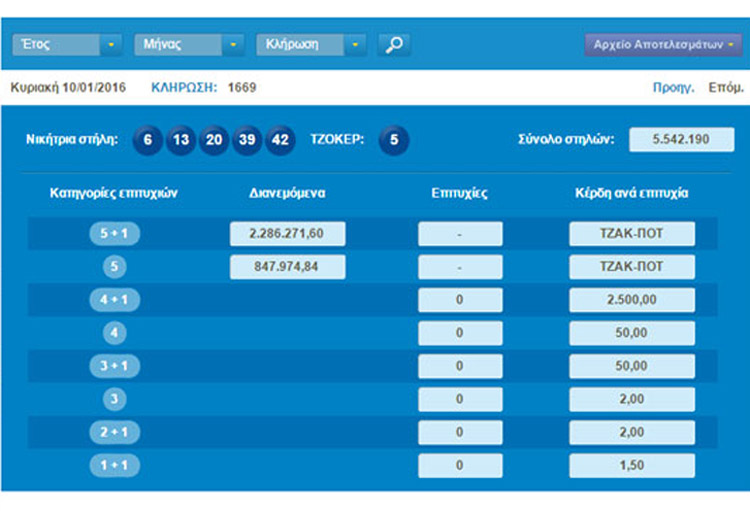Click the date Κυριακή 10/01/2016

[68, 88]
